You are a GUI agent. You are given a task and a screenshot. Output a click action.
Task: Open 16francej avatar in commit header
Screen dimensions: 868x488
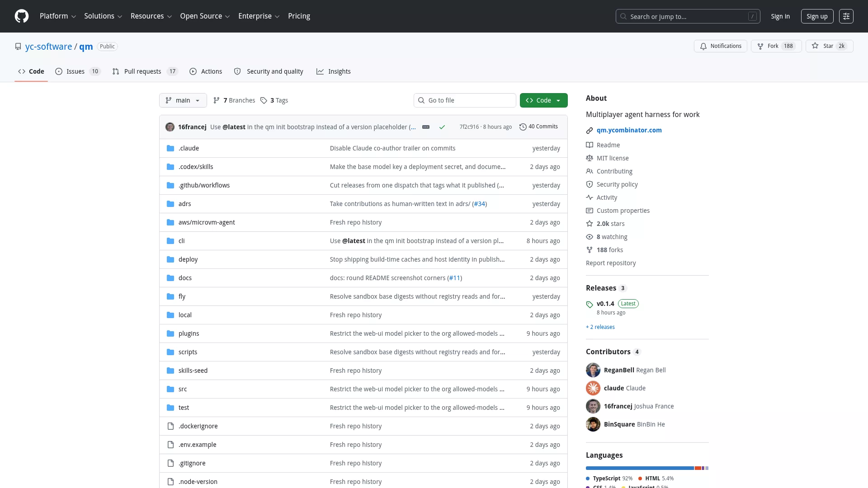170,127
